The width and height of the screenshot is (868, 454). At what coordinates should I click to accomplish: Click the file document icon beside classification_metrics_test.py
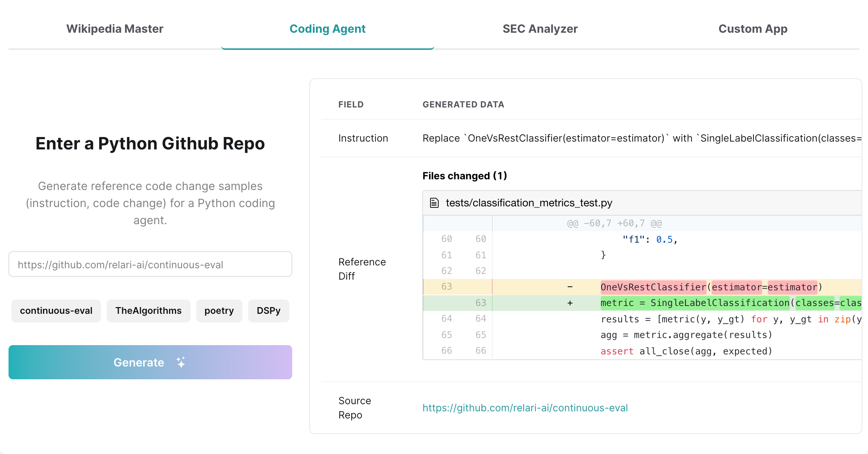434,203
